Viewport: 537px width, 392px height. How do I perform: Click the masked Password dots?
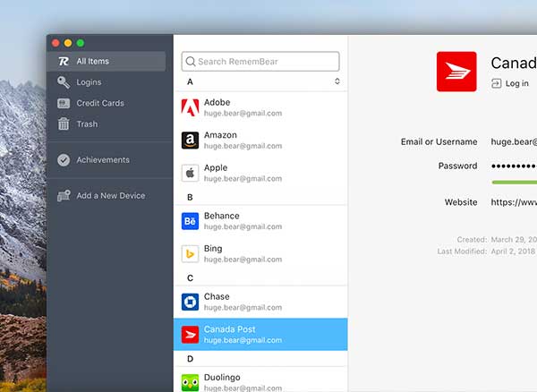pyautogui.click(x=514, y=166)
